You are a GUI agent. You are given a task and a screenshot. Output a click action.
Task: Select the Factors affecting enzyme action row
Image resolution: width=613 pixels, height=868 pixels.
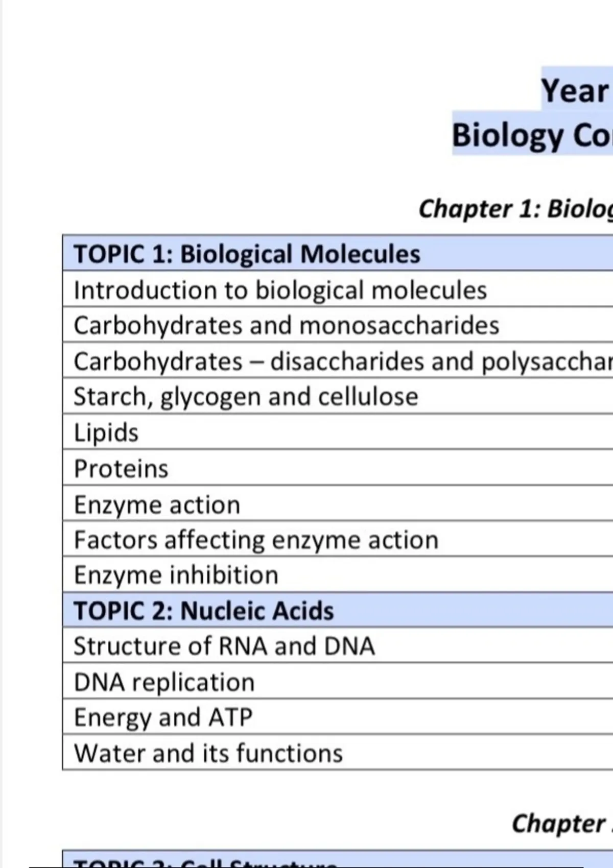pyautogui.click(x=256, y=540)
